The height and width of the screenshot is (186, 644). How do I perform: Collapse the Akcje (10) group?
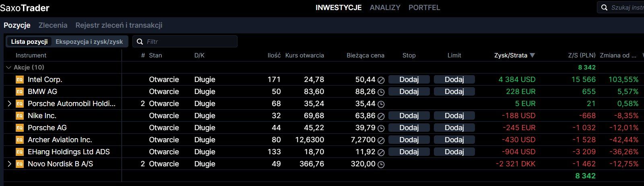pyautogui.click(x=9, y=67)
